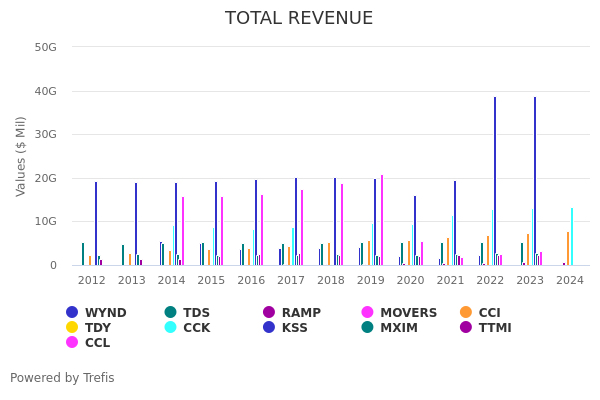Click the TOTAL REVENUE chart title

pos(299,19)
